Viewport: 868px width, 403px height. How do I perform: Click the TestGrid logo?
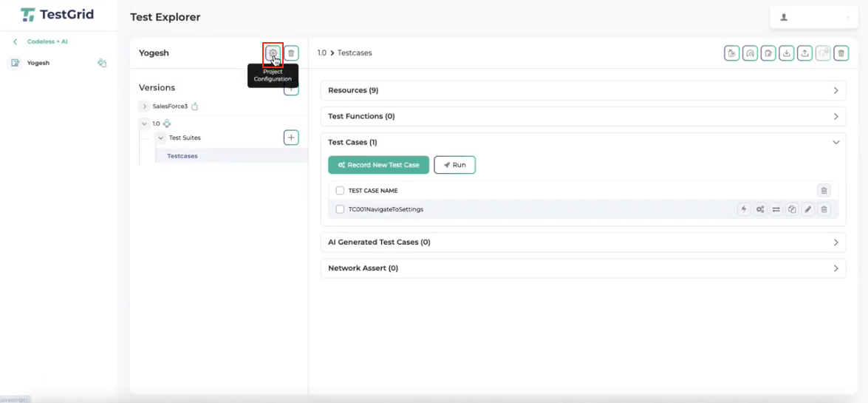(57, 14)
